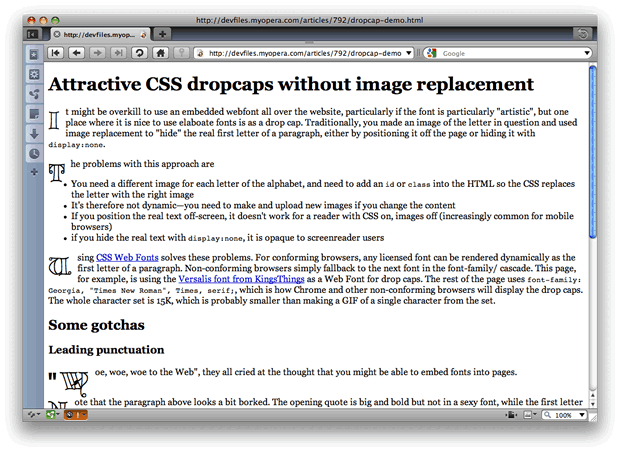Click the decorative T dropcap letter
Image resolution: width=620 pixels, height=453 pixels.
click(57, 174)
